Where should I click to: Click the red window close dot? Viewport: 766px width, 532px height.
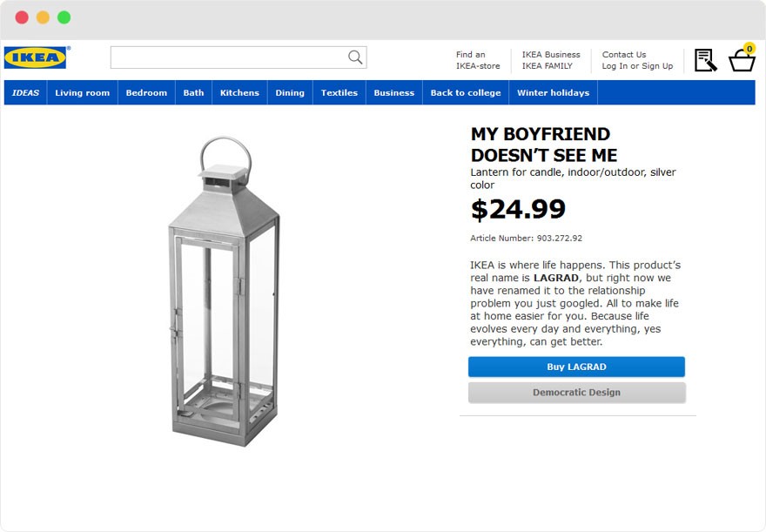(22, 17)
